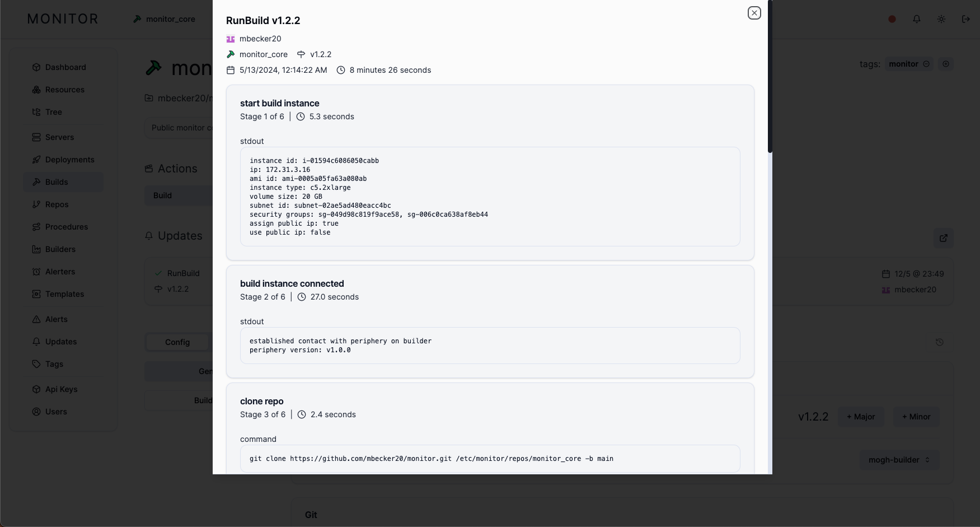Click the Updates bell icon in sidebar
The image size is (980, 527).
36,342
